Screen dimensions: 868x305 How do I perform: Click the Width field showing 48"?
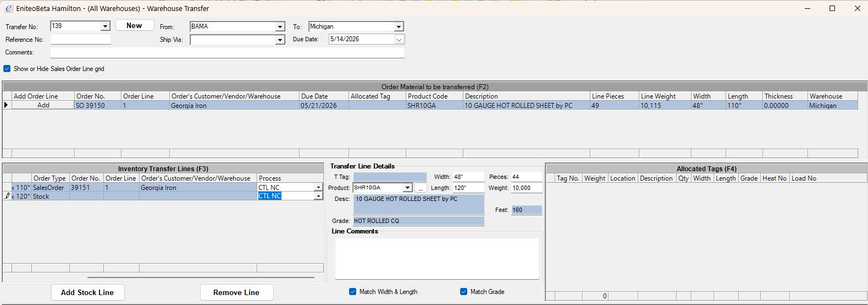click(468, 177)
